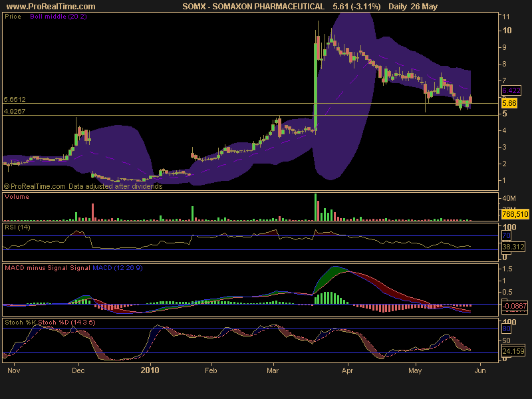
Task: Click the 5.61 (-3.11%) price quote
Action: coord(356,7)
